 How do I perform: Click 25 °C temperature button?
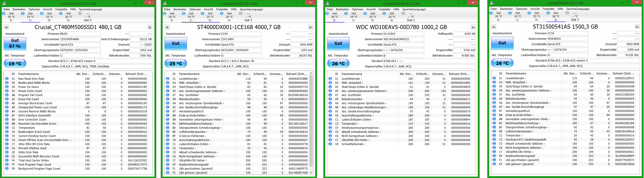[x=176, y=64]
